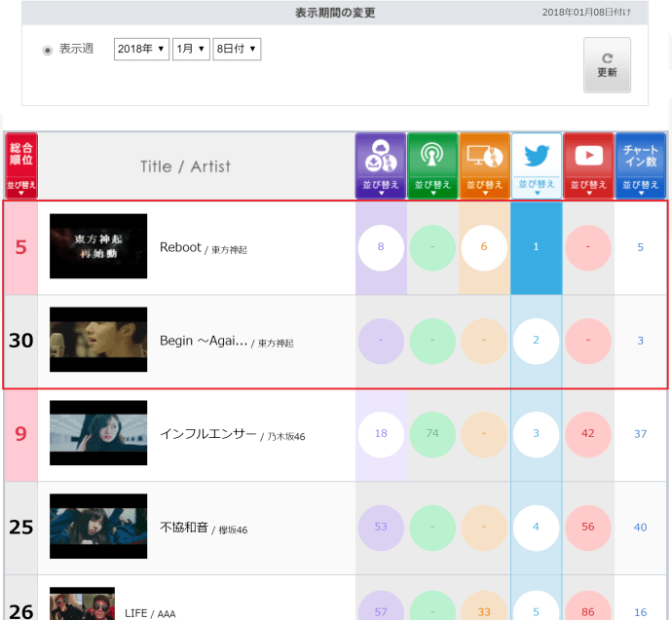Sort by the Twitter bird icon
The width and height of the screenshot is (672, 620).
[x=537, y=165]
